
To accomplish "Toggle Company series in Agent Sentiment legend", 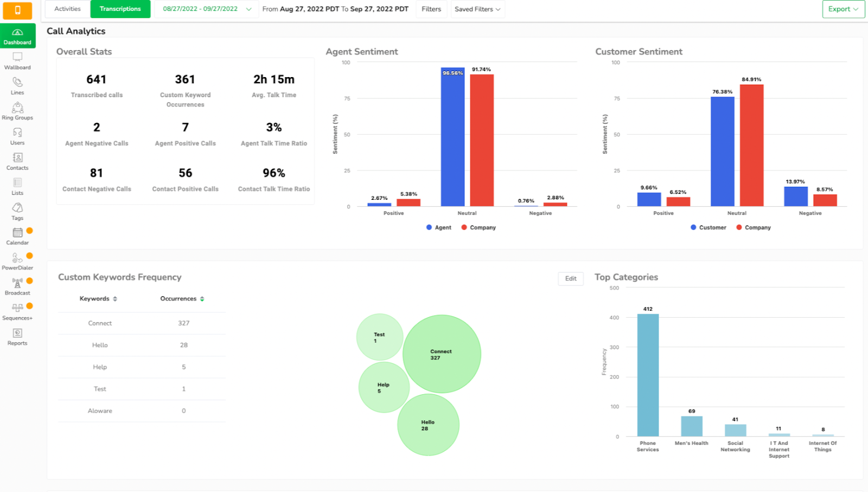I will click(478, 228).
